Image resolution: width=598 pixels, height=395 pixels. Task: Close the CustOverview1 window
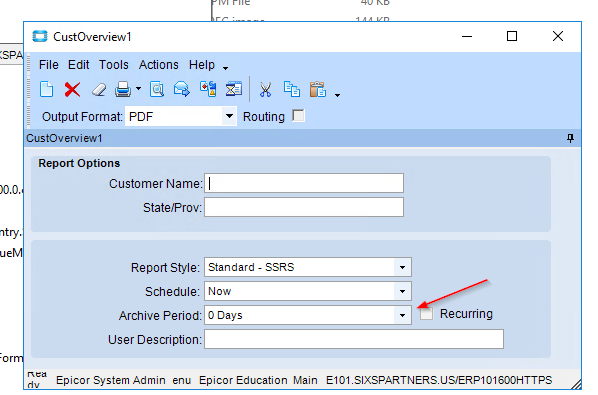coord(558,37)
